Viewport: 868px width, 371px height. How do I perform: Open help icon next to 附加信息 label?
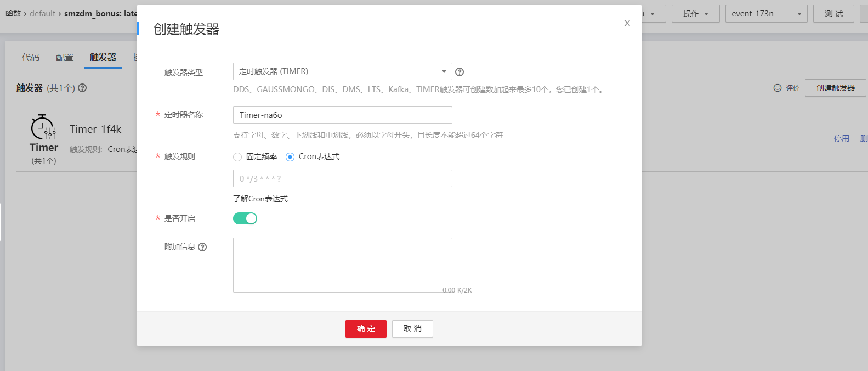(x=202, y=247)
